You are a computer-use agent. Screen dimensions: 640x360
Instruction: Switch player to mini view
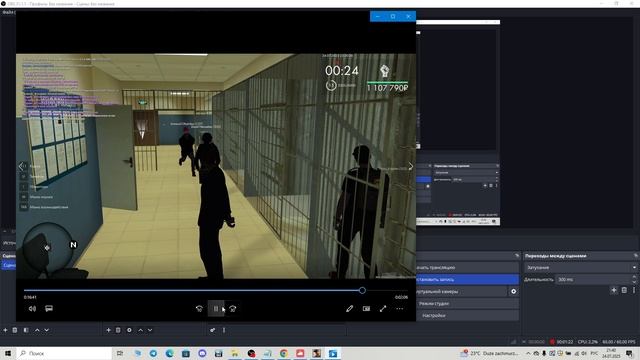(367, 309)
